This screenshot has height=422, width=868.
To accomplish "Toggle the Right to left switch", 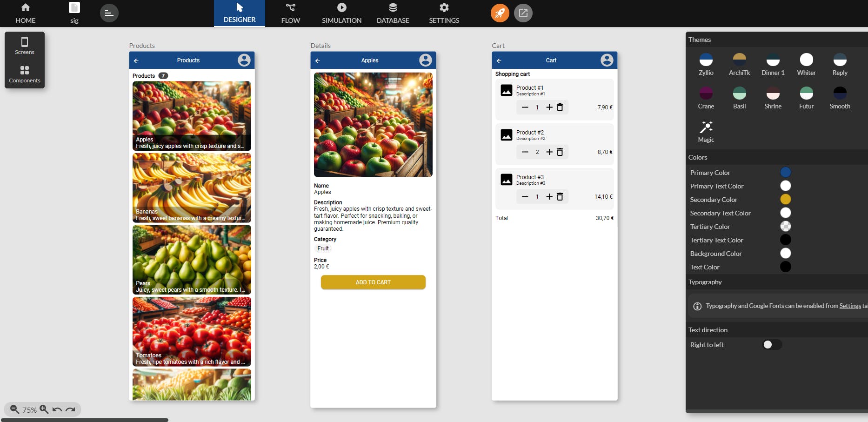I will (x=772, y=345).
